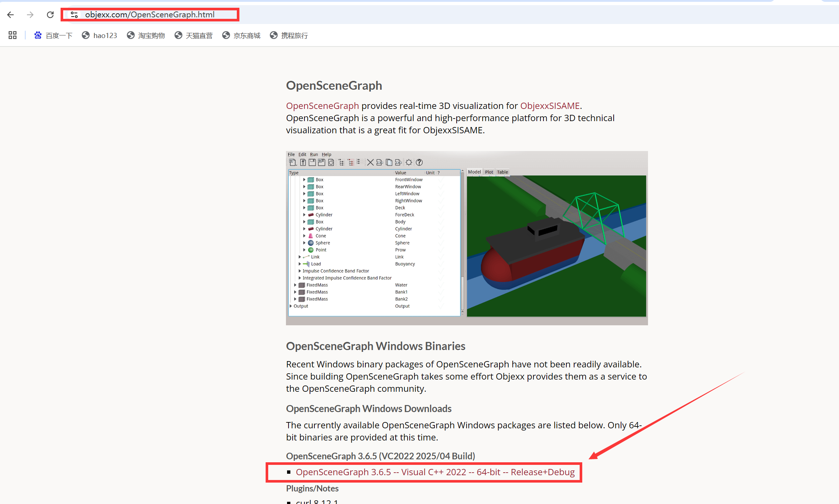The height and width of the screenshot is (504, 839).
Task: Open the Run menu in the screenshot
Action: point(314,154)
